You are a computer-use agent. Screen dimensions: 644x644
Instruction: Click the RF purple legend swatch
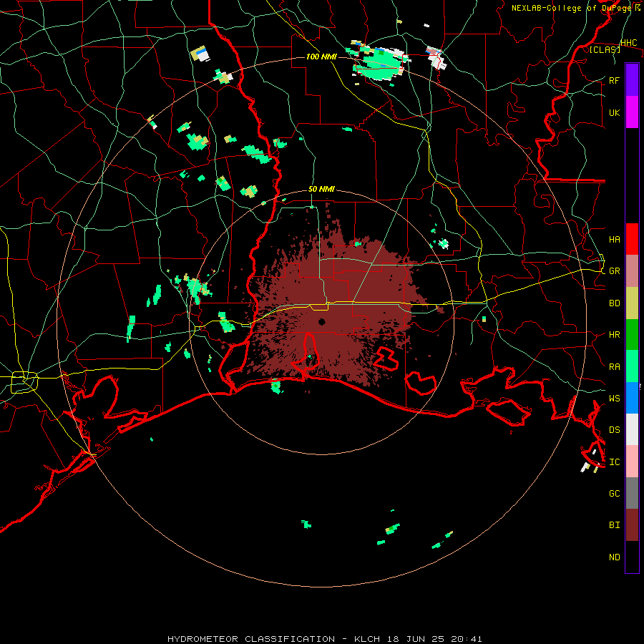(632, 80)
